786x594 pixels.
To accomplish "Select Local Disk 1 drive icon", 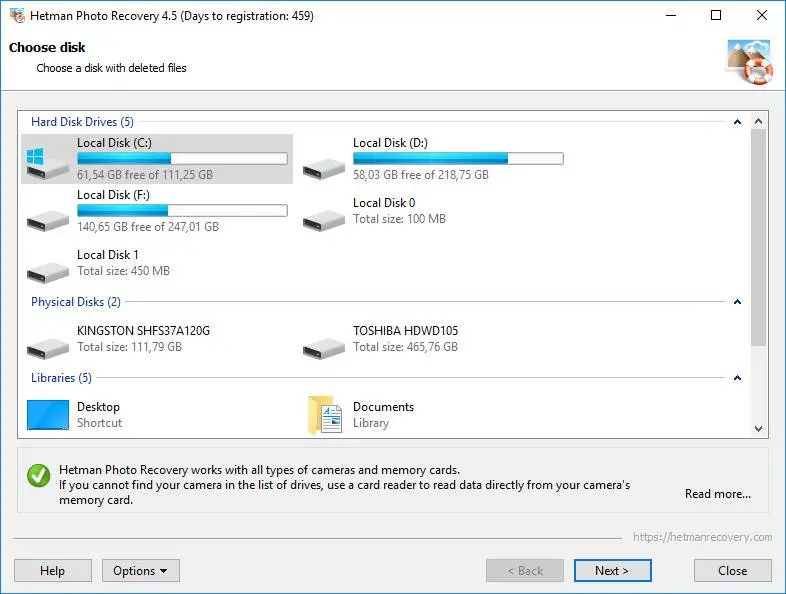I will [48, 273].
